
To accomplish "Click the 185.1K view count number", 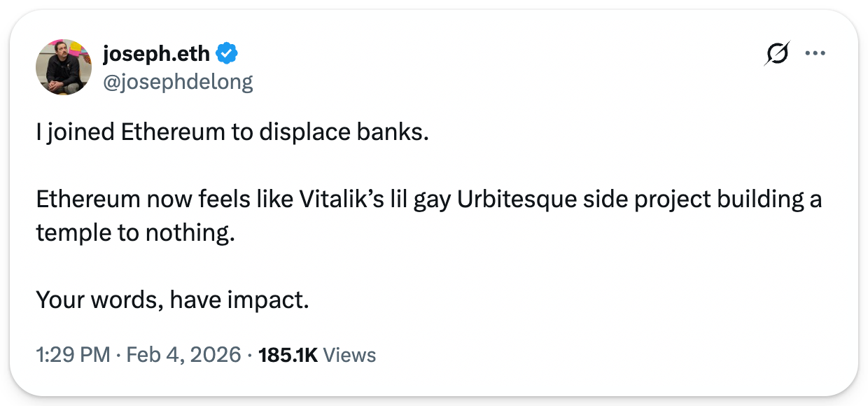I will (288, 355).
